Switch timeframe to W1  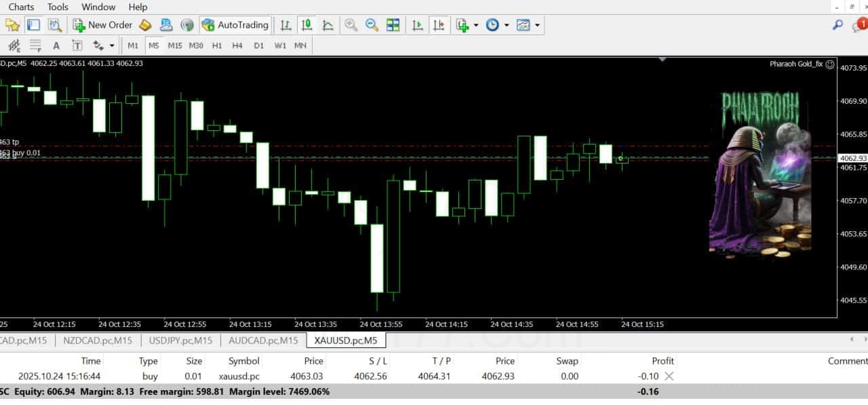point(280,45)
